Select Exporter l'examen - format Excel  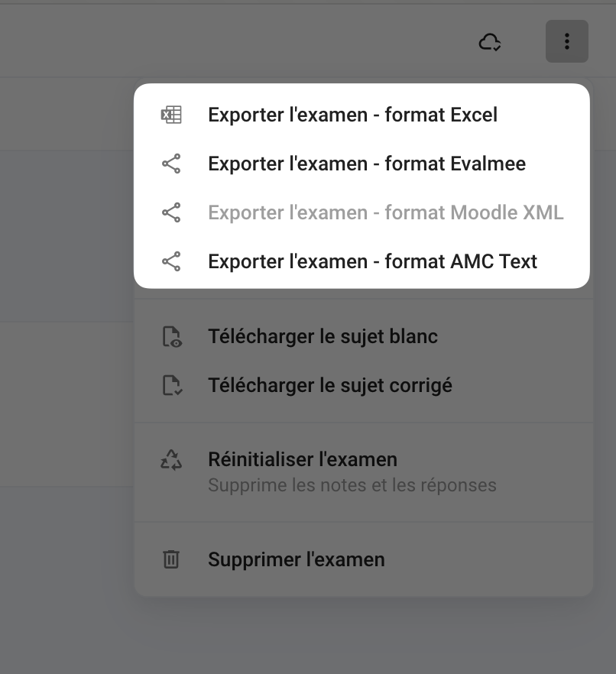point(352,115)
